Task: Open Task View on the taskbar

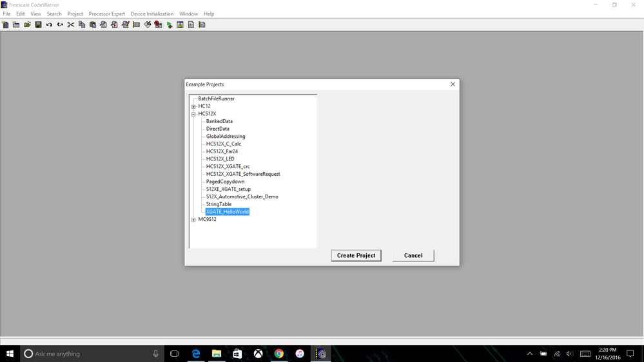Action: coord(175,354)
